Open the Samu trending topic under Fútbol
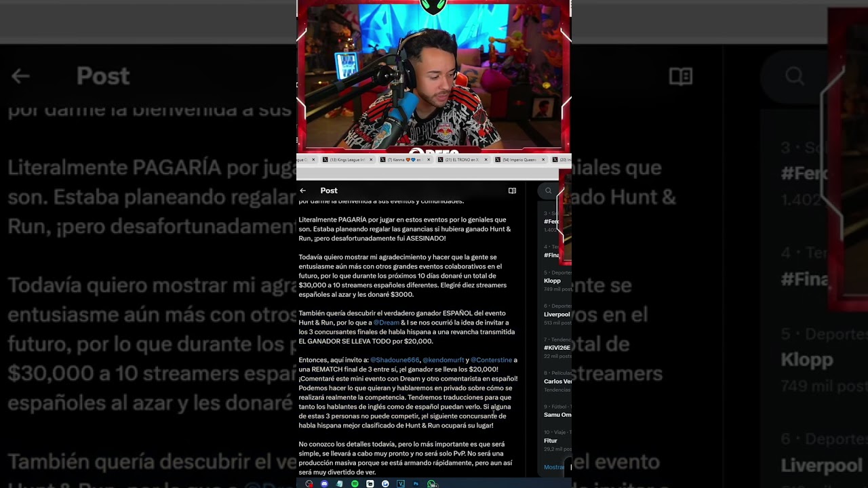 click(x=557, y=415)
